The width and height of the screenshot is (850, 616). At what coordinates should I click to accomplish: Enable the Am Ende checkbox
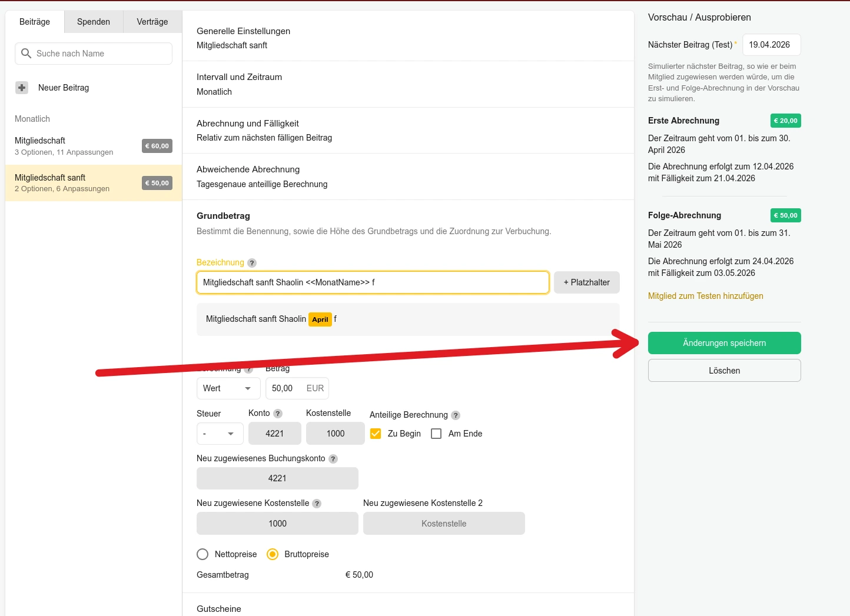click(436, 434)
